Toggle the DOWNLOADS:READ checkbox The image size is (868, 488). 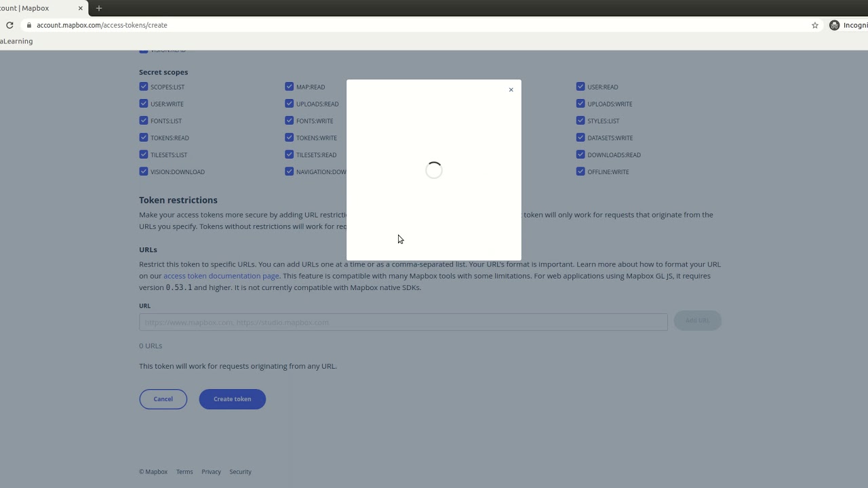click(x=580, y=155)
